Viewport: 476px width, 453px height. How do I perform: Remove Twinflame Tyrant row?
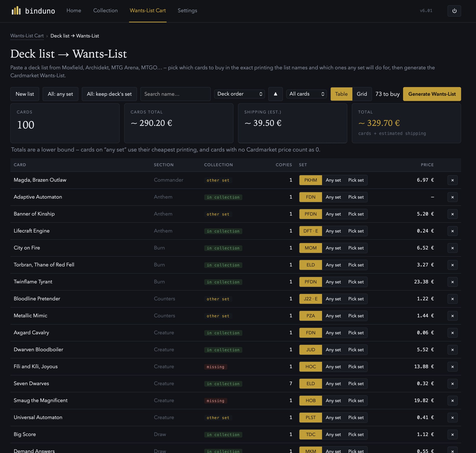coord(452,282)
